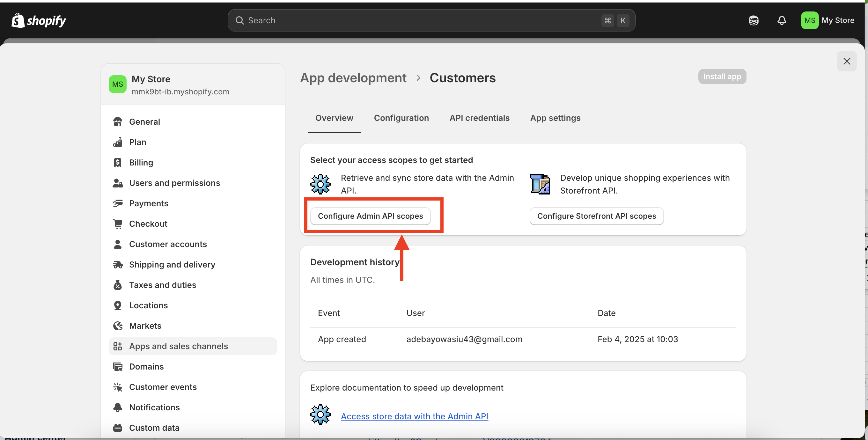Click the Sidekick assistant face icon

(754, 20)
